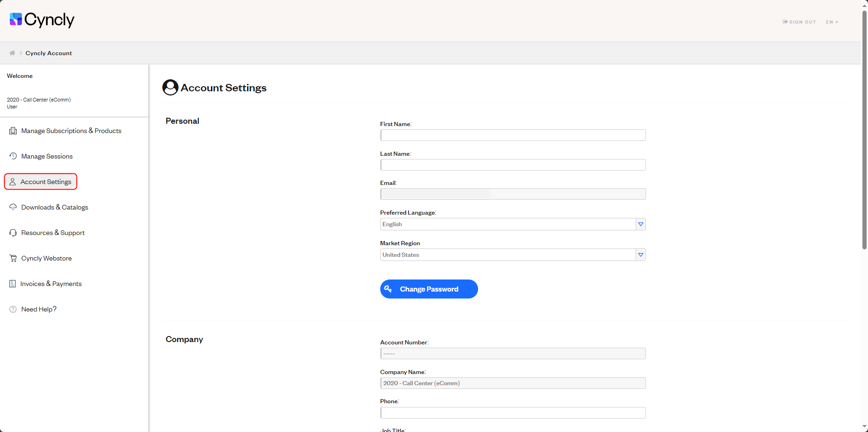
Task: Click the Need Help question mark icon
Action: [x=13, y=309]
